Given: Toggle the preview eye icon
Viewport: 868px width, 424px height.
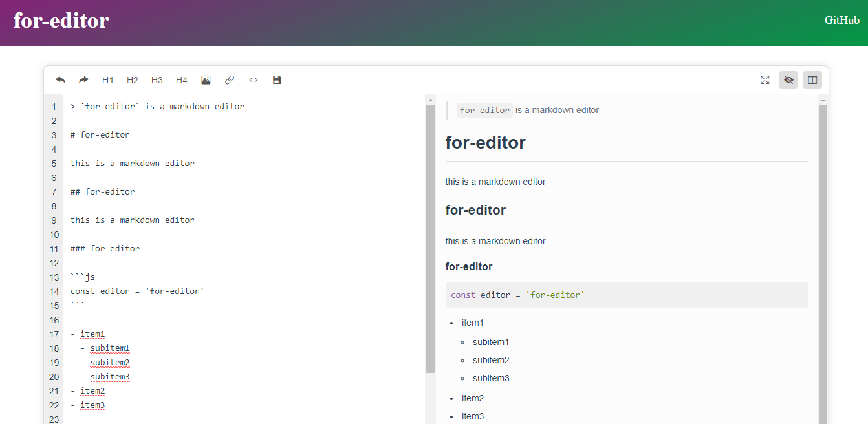Looking at the screenshot, I should click(x=788, y=80).
